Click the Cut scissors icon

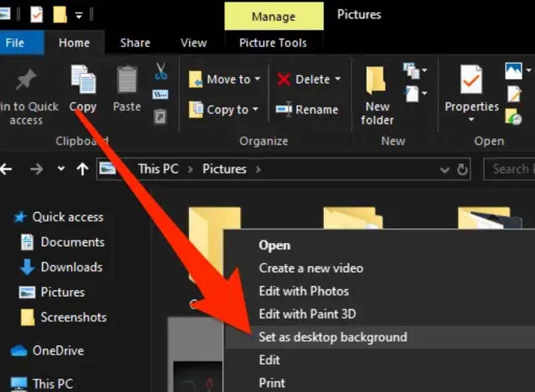point(160,72)
